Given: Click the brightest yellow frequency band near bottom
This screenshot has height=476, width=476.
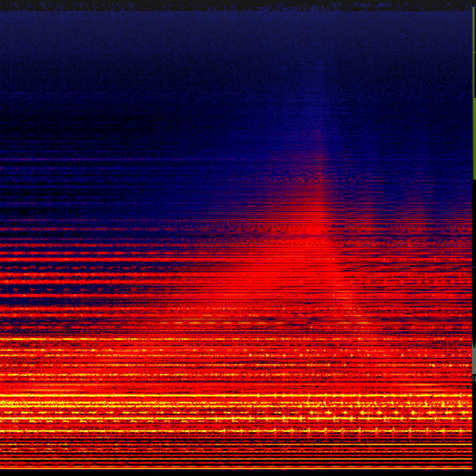Looking at the screenshot, I should point(204,403).
